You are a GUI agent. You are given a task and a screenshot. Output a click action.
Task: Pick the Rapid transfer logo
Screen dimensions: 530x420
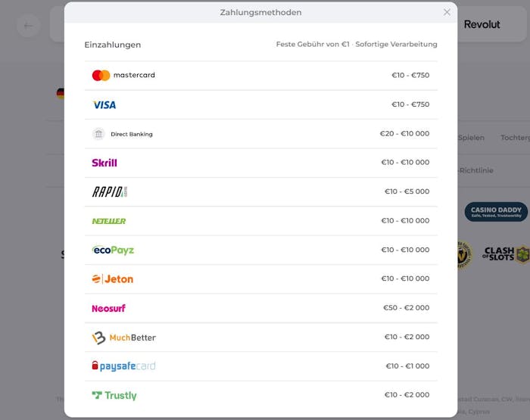pyautogui.click(x=110, y=191)
